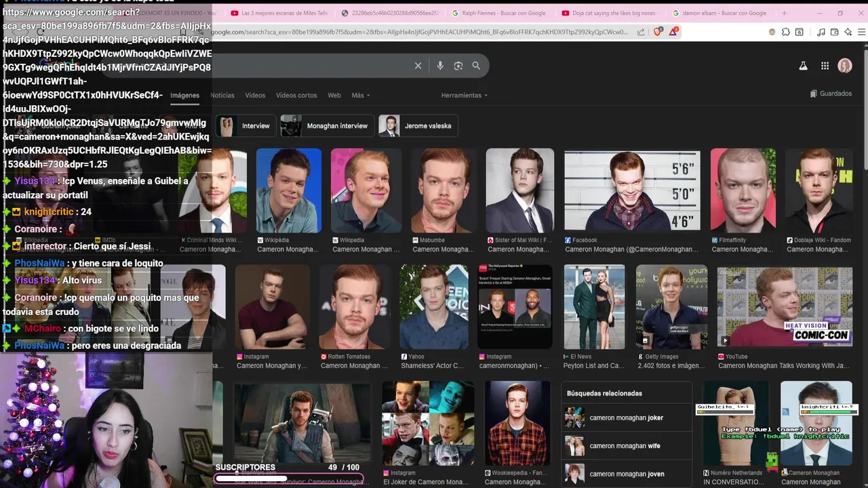Click the Interview filter chip

click(247, 126)
